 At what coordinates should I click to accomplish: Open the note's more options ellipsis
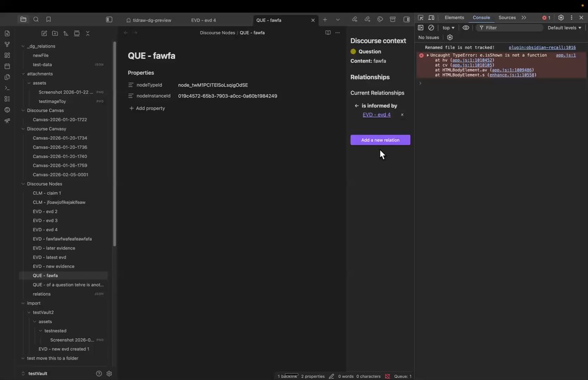tap(338, 33)
